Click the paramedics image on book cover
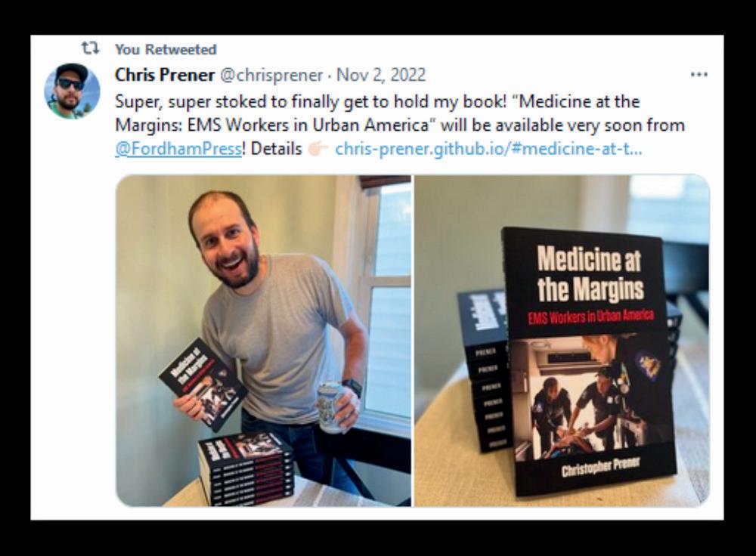 pyautogui.click(x=592, y=396)
